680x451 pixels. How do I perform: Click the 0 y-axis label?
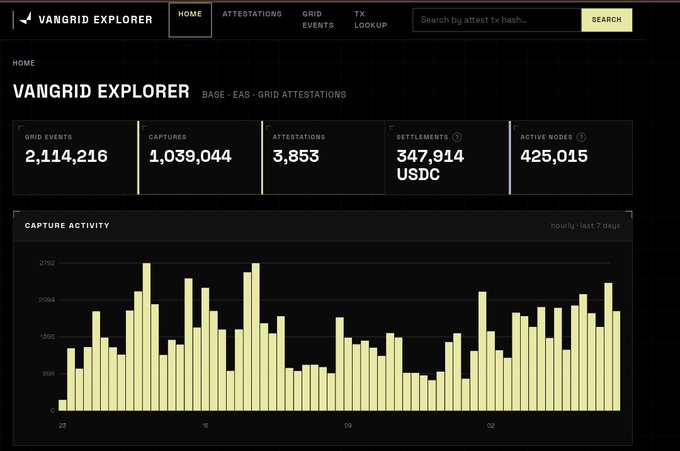point(52,410)
